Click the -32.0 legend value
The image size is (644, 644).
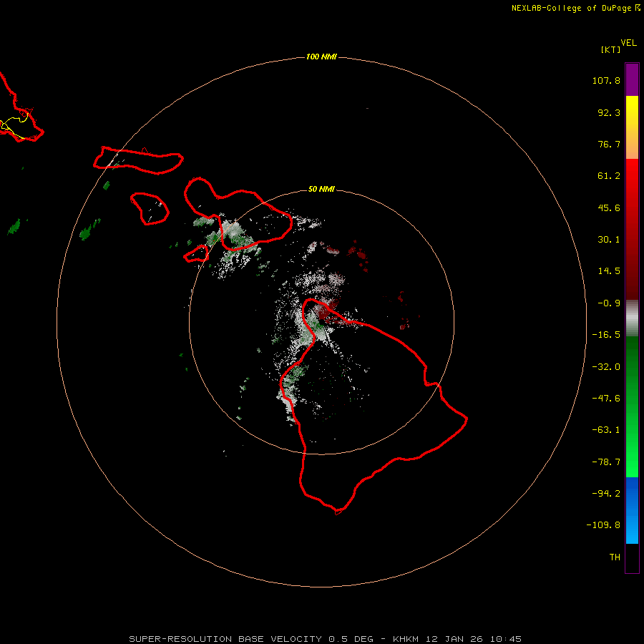click(606, 367)
